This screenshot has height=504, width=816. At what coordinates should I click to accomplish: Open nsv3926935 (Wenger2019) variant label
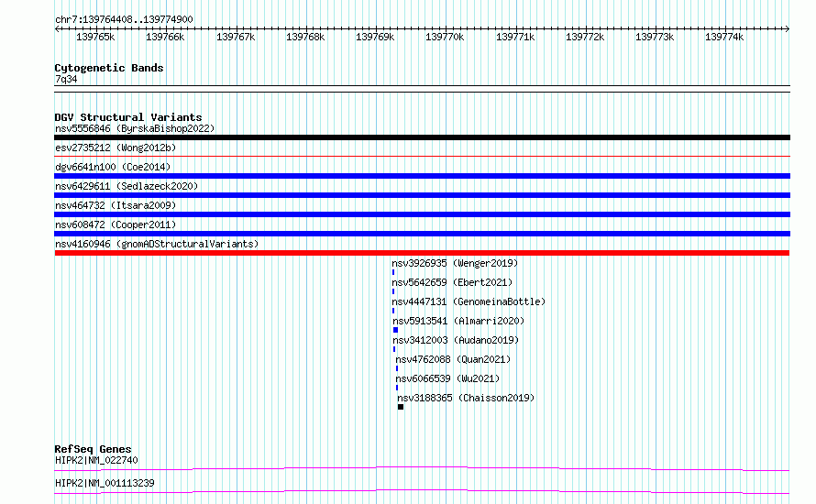[455, 263]
